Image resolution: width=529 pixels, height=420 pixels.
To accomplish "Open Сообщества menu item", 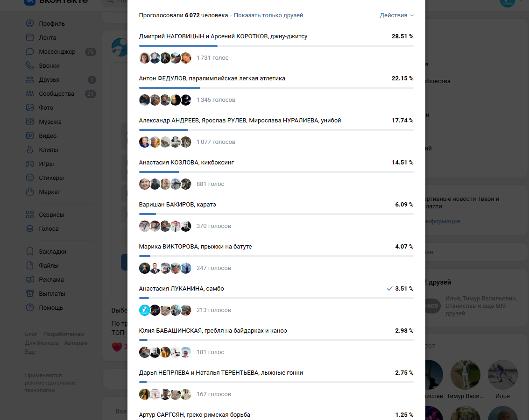I will click(56, 93).
